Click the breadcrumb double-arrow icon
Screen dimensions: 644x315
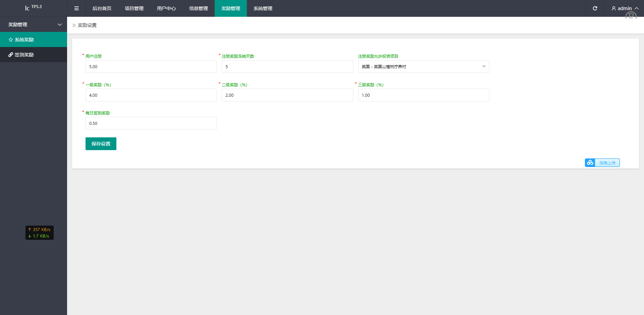point(74,25)
